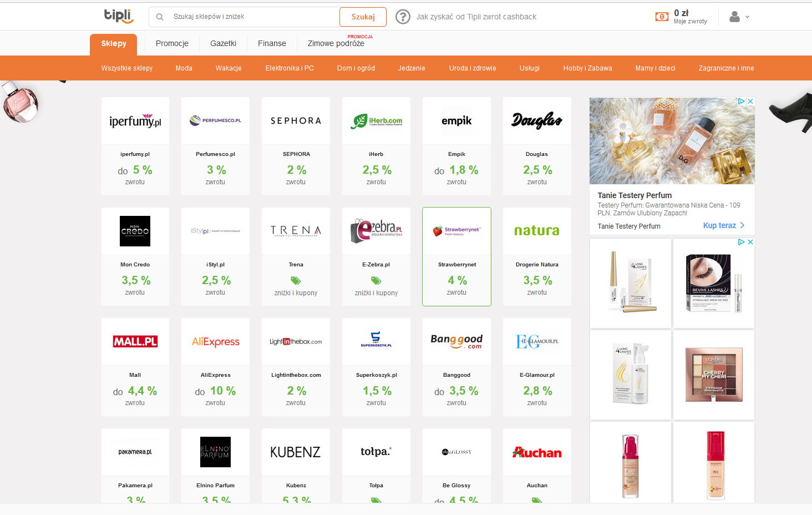
Task: Open the iHerb store logo
Action: 376,121
